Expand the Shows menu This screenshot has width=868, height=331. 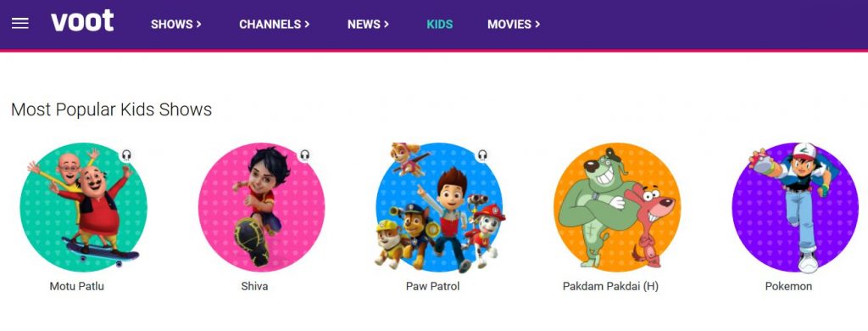[x=176, y=25]
